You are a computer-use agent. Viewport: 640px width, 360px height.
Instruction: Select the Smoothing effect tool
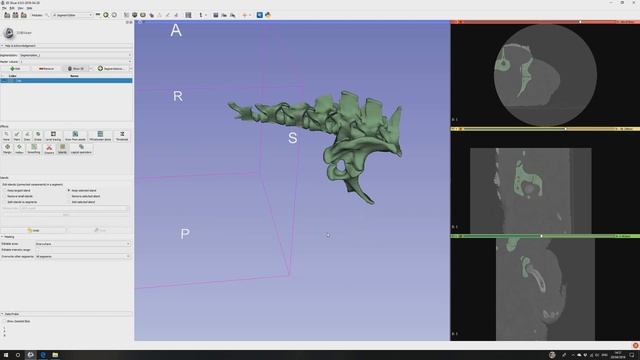(x=34, y=149)
